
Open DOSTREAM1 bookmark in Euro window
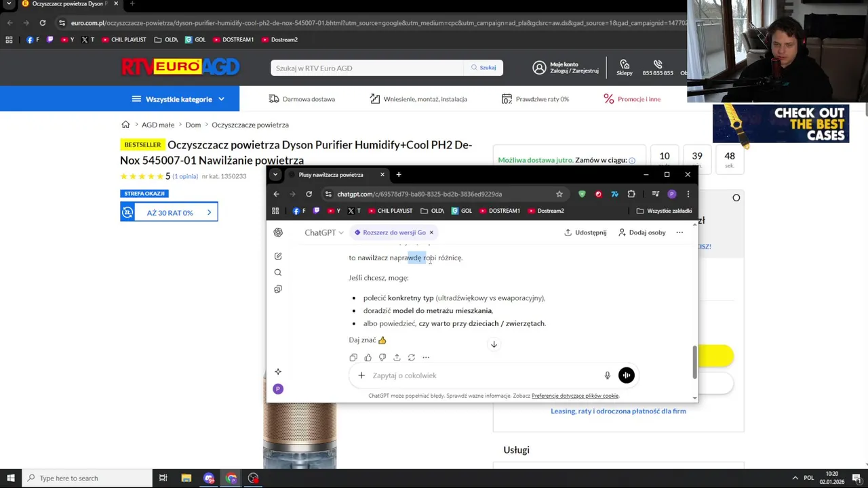pos(233,40)
